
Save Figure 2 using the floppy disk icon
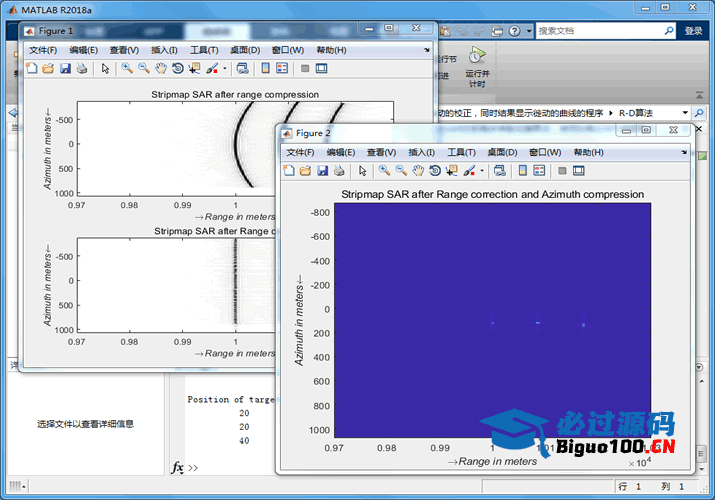322,171
